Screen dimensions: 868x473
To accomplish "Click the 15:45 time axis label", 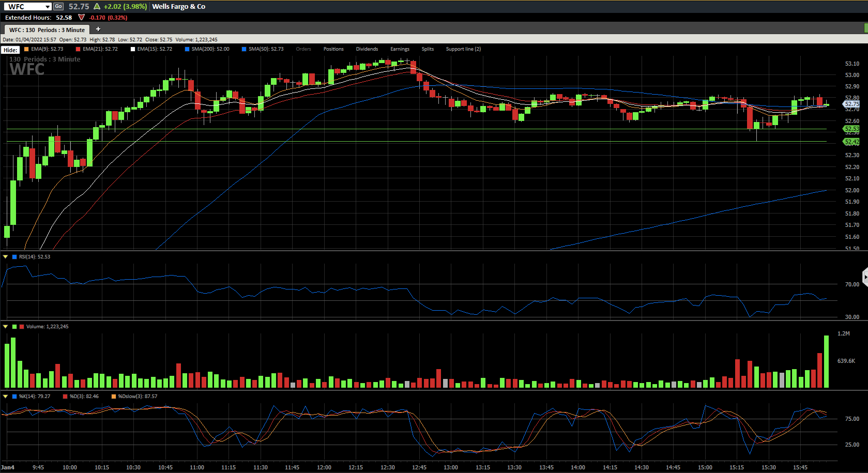I will [x=800, y=467].
